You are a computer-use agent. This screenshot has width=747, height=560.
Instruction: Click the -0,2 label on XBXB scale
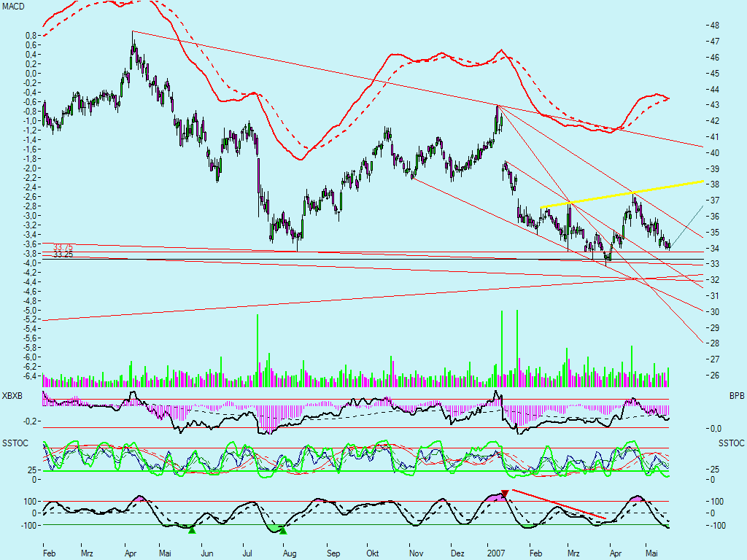tap(31, 421)
